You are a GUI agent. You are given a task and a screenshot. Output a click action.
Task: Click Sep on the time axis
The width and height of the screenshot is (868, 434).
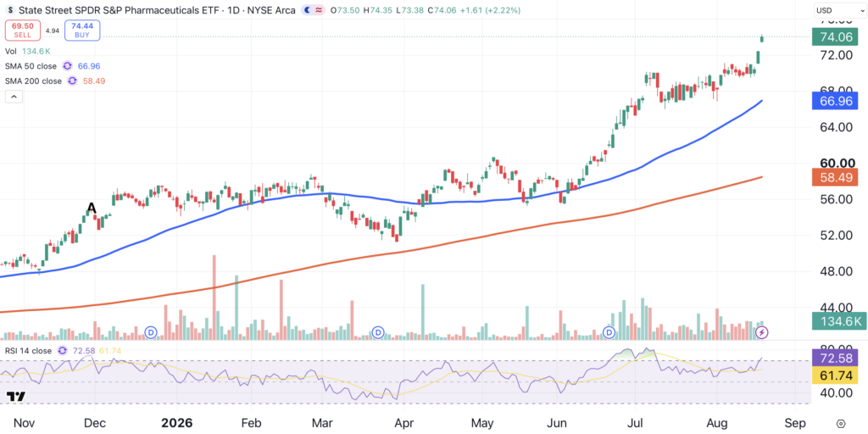click(x=794, y=423)
